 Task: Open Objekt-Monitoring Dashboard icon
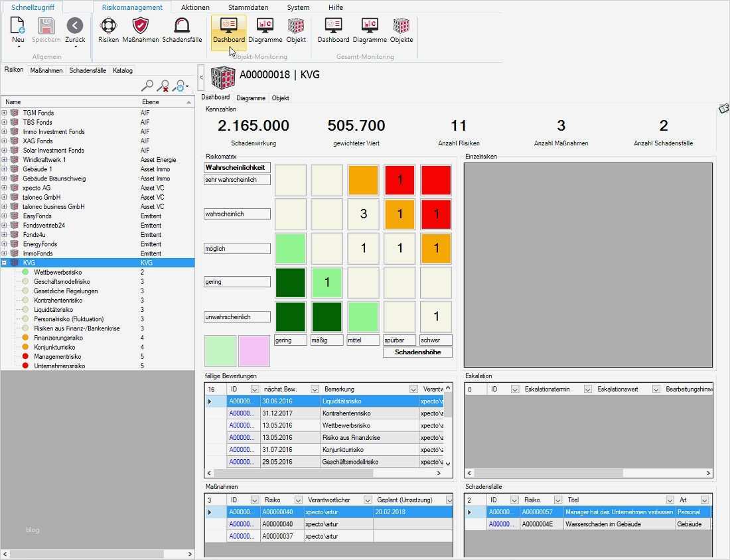pos(228,26)
